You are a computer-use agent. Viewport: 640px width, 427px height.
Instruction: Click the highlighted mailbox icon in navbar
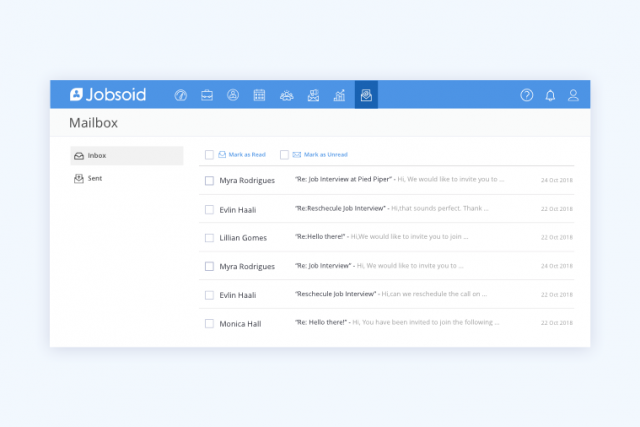tap(366, 95)
